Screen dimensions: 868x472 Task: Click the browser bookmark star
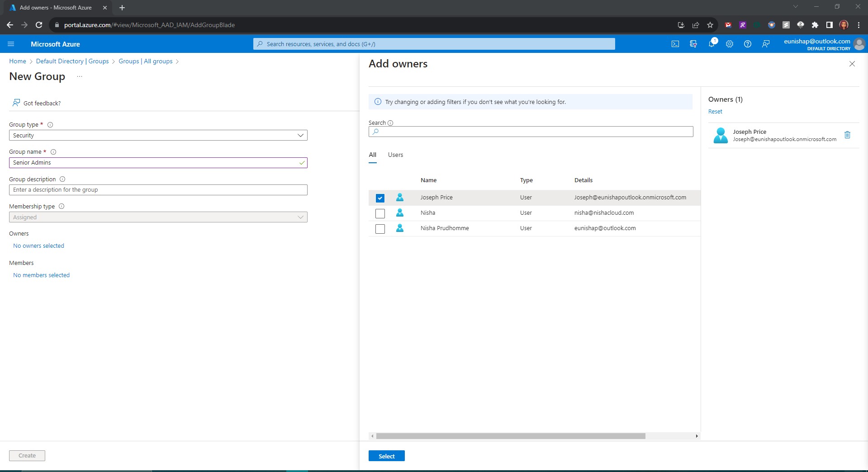pos(710,25)
